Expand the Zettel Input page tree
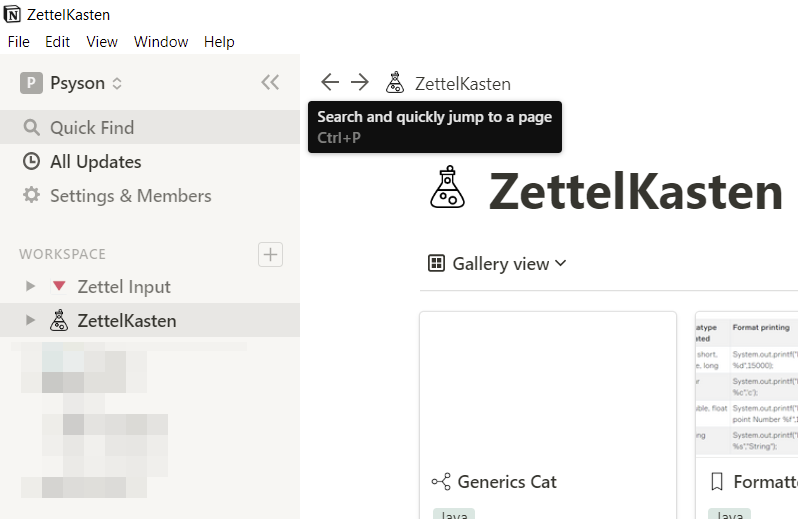798x519 pixels. [x=31, y=287]
